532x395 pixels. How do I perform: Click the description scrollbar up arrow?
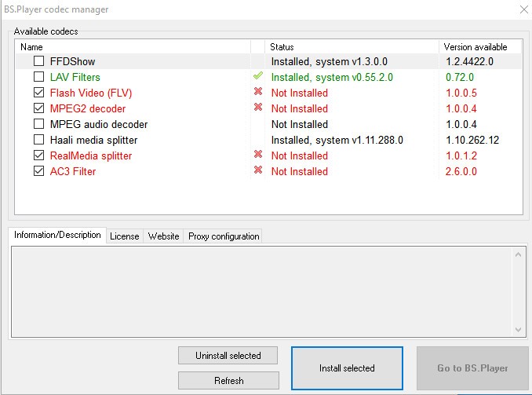click(518, 254)
